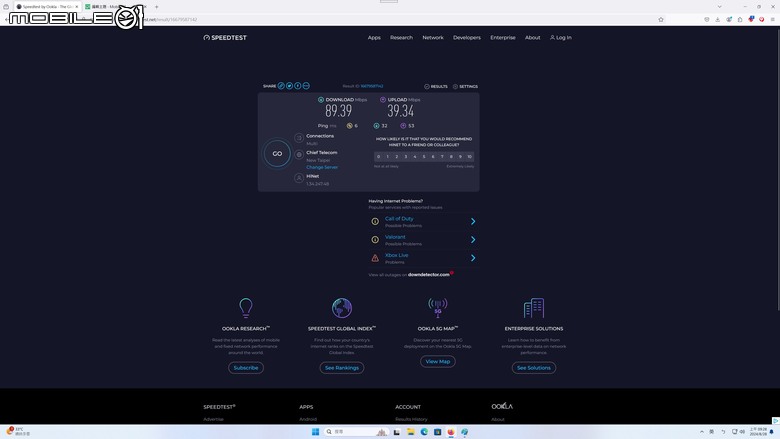The width and height of the screenshot is (780, 439).
Task: Switch to the Speedtest by Ookla tab
Action: tap(47, 6)
